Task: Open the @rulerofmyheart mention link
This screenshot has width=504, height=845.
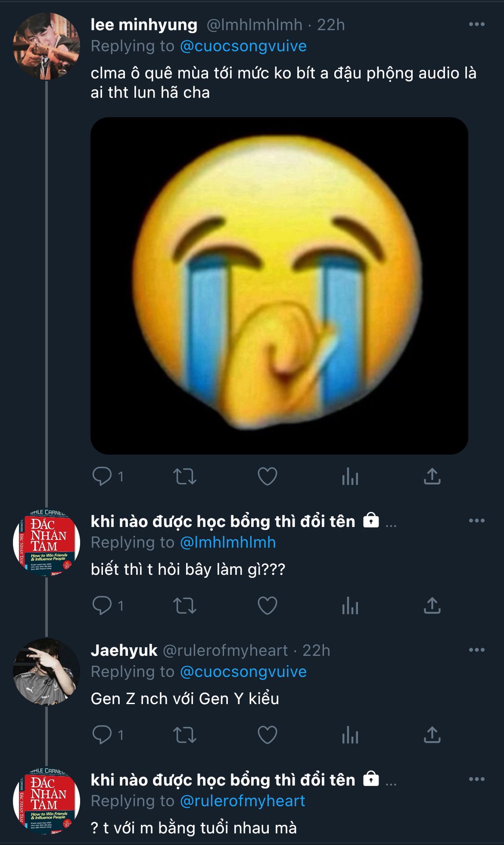Action: coord(242,801)
